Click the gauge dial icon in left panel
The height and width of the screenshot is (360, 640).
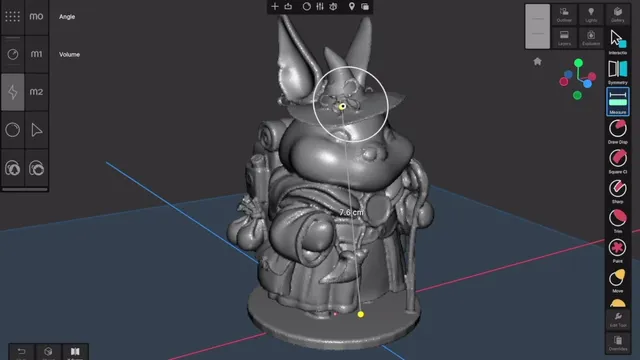[x=13, y=54]
